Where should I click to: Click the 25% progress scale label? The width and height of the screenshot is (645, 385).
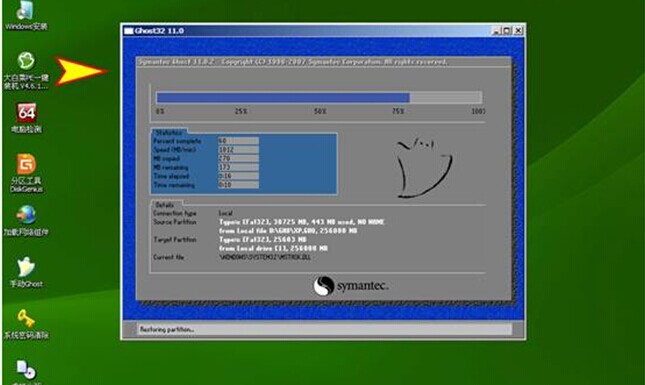241,111
